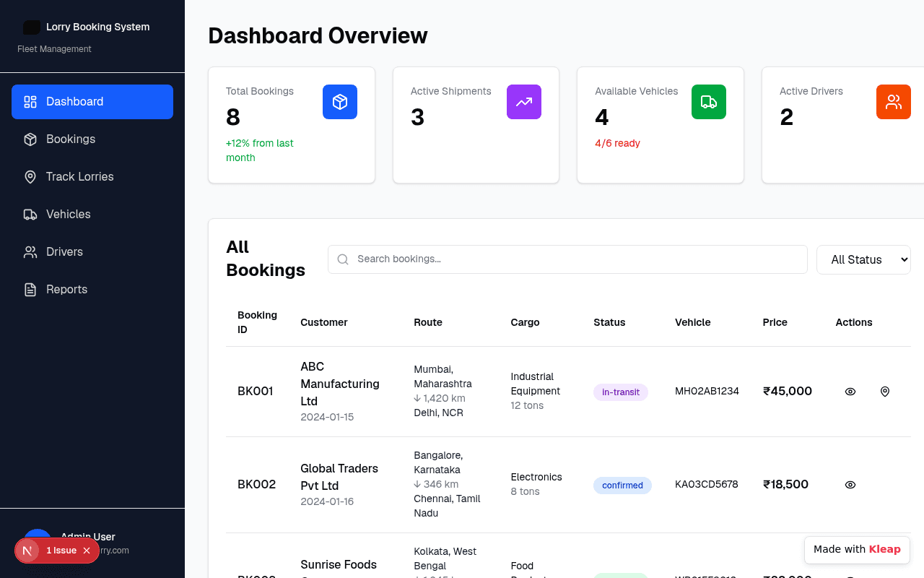This screenshot has height=578, width=924.
Task: Click the in-transit status badge
Action: click(621, 392)
